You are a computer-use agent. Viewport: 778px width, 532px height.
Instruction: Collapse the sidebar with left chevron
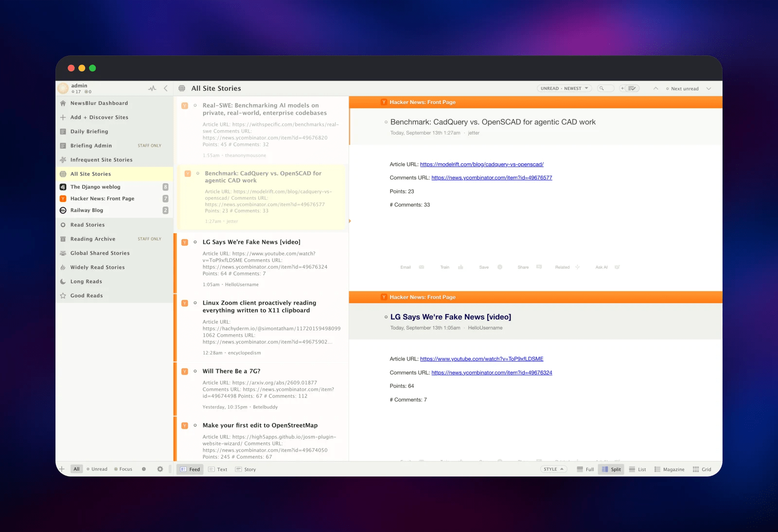166,88
